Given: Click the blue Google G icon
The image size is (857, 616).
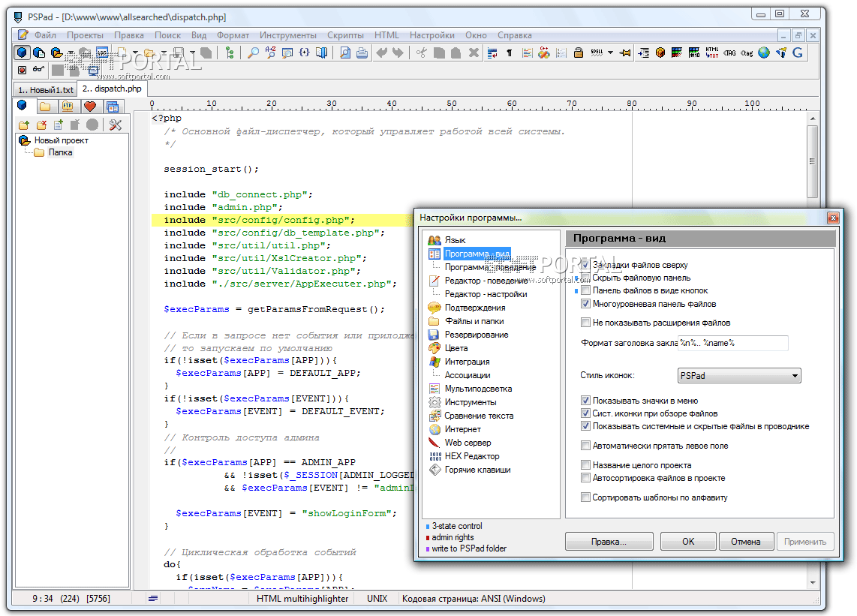Looking at the screenshot, I should tap(798, 53).
